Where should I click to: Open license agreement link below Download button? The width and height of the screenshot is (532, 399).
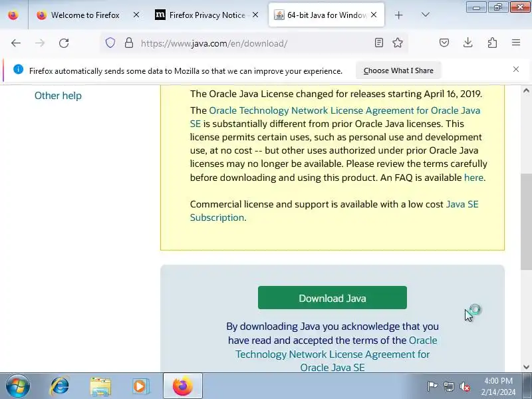point(332,354)
